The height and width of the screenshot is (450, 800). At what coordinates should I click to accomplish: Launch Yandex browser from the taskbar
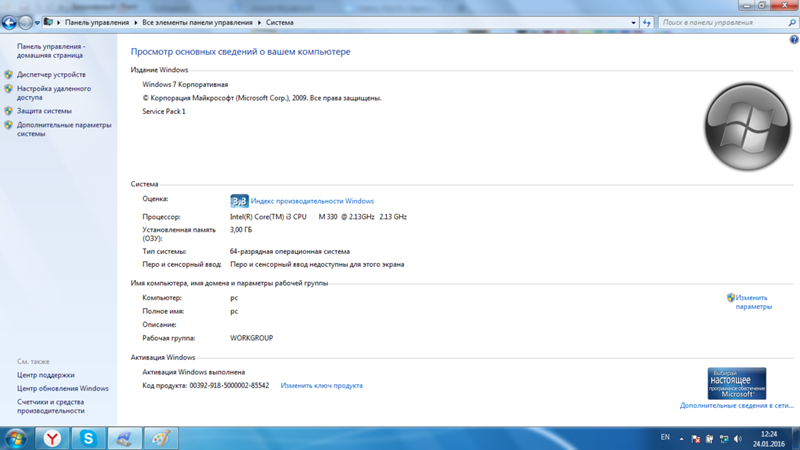(x=52, y=438)
